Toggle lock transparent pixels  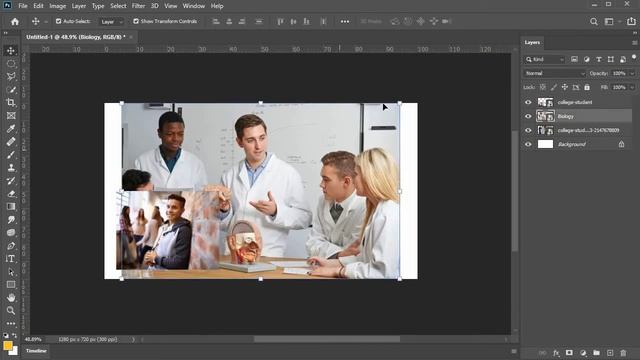click(542, 87)
